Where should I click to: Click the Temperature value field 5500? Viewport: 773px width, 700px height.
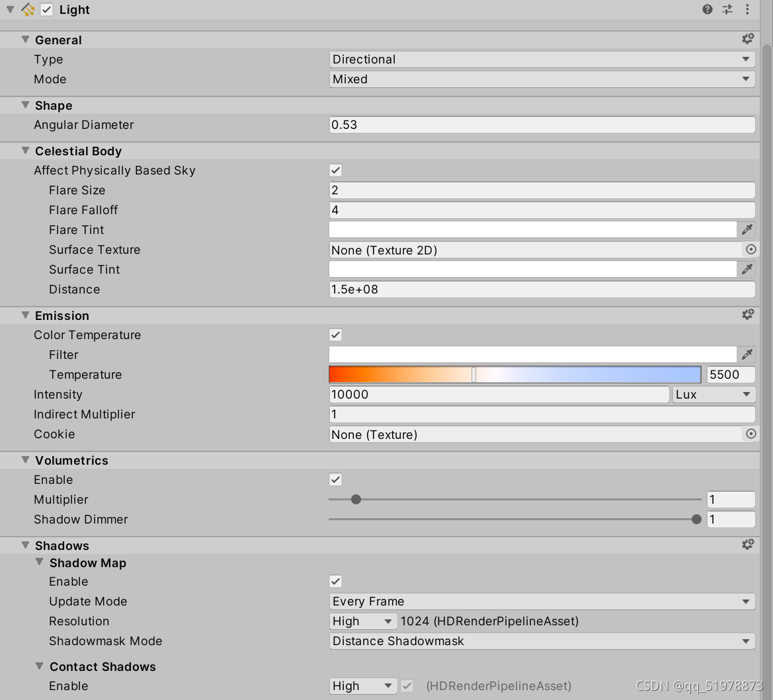pyautogui.click(x=731, y=375)
